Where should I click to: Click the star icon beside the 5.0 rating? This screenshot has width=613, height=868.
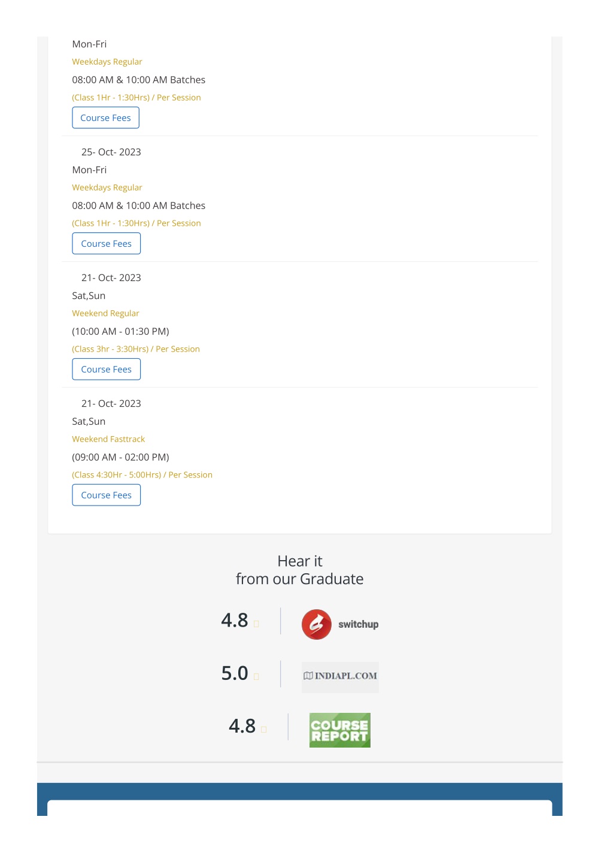tap(256, 677)
